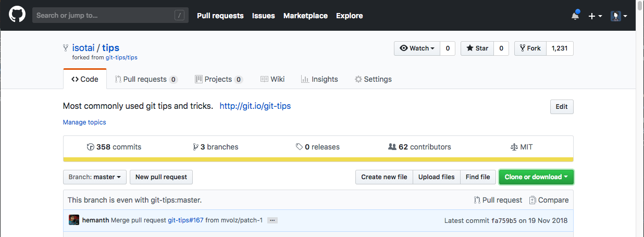The height and width of the screenshot is (237, 644).
Task: Open the Settings tab
Action: click(x=373, y=79)
